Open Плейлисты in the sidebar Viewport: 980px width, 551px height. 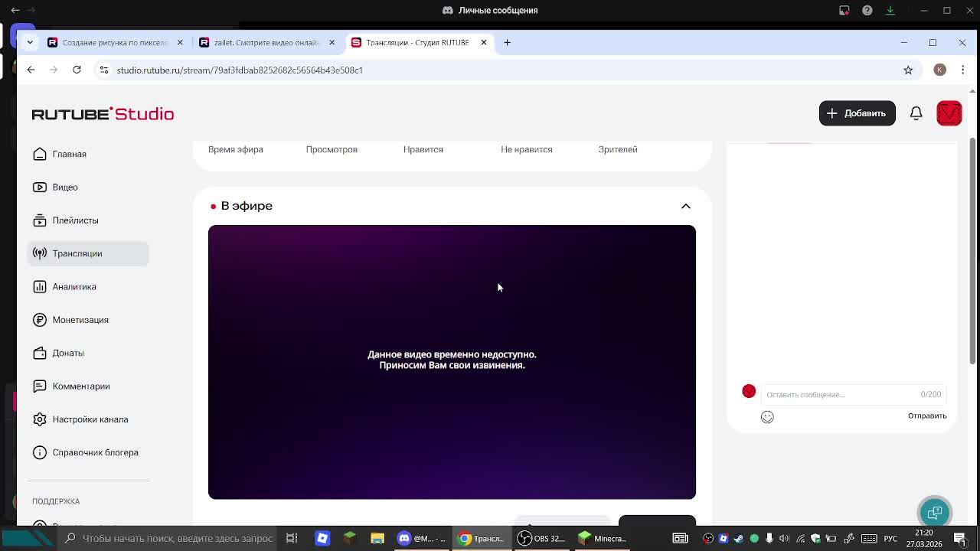(88, 220)
